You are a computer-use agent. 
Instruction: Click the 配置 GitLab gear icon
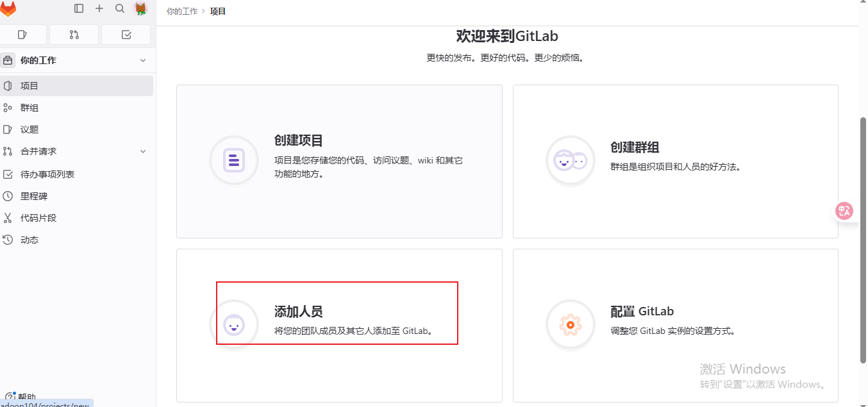(x=570, y=325)
